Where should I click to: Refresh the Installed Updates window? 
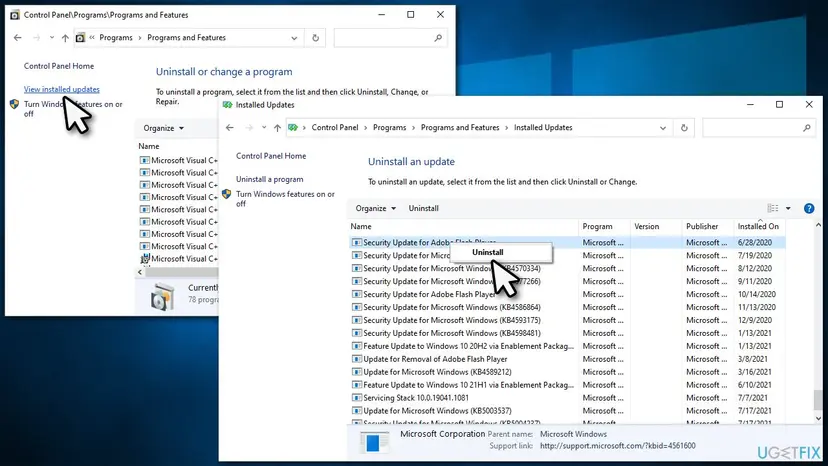(684, 128)
